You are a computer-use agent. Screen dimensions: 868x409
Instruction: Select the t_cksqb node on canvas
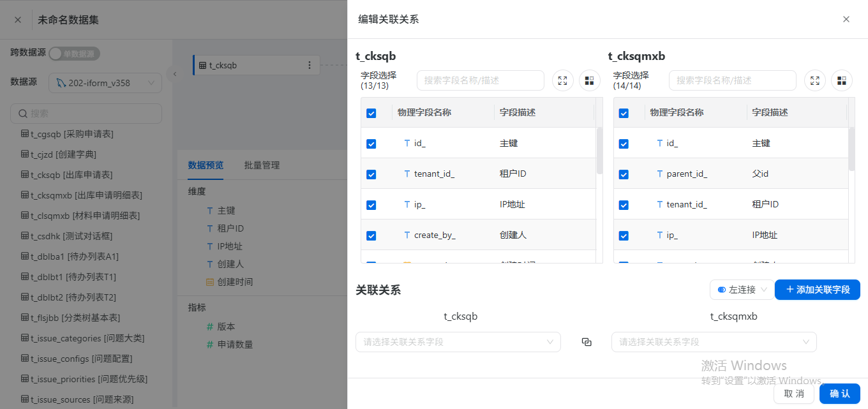[x=257, y=65]
